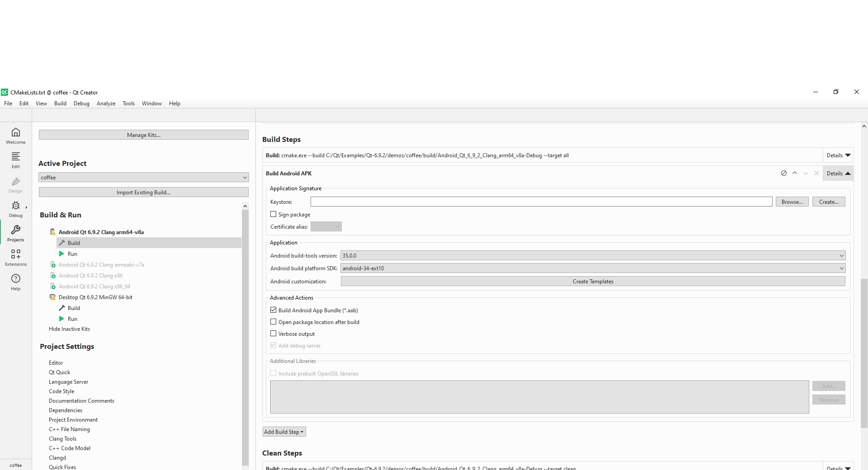
Task: Select the Projects mode wrench icon
Action: [x=16, y=230]
